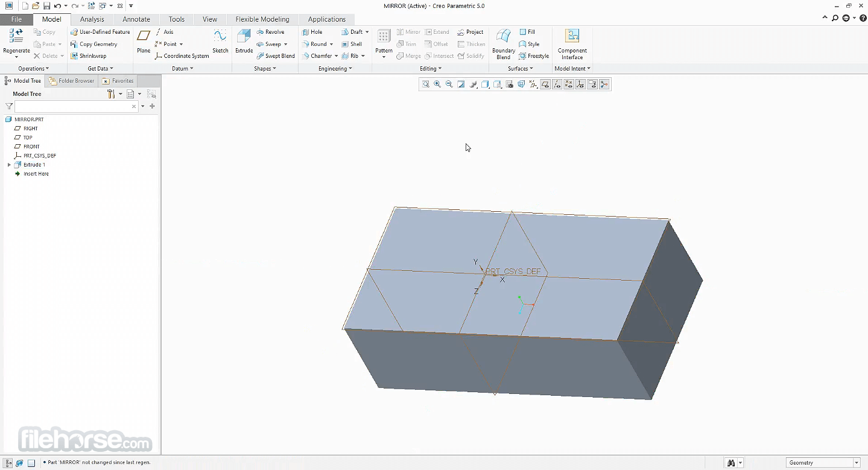Save the model with the floppy disk icon

(x=46, y=6)
